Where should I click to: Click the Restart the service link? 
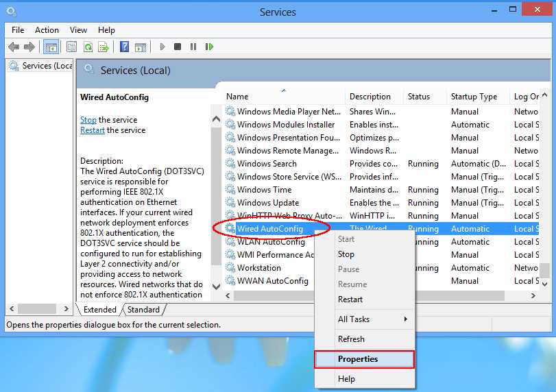point(92,130)
